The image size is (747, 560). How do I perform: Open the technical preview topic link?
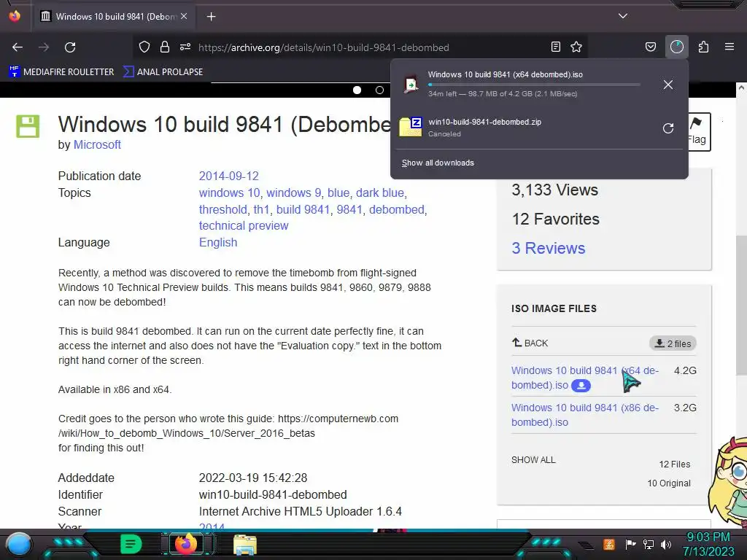244,226
